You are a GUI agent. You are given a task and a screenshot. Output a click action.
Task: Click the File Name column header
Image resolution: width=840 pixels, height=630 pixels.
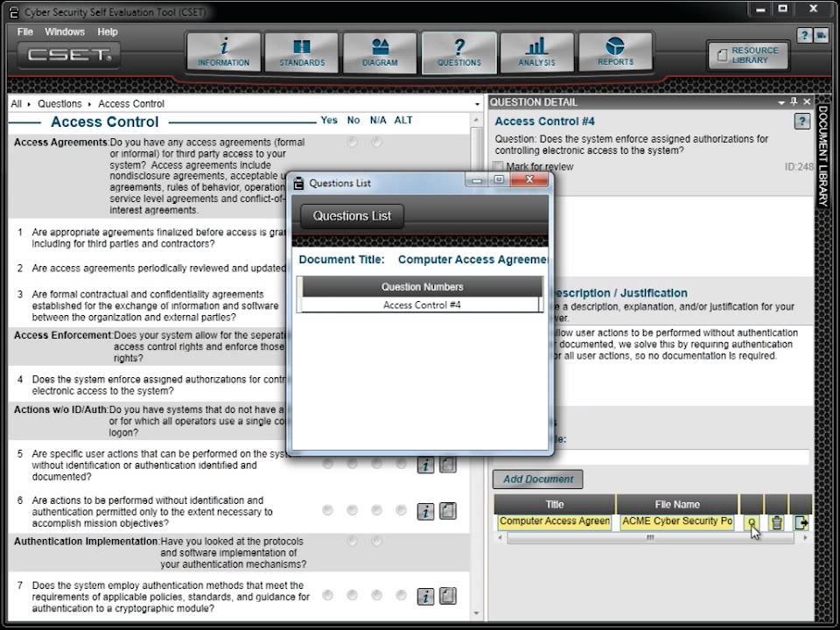677,504
